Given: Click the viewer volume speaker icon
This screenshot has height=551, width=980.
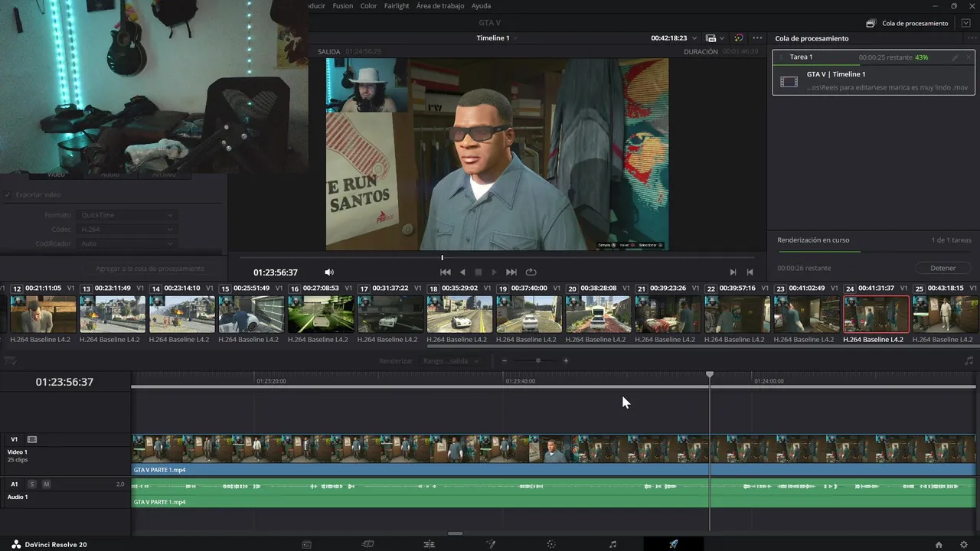Looking at the screenshot, I should [329, 272].
